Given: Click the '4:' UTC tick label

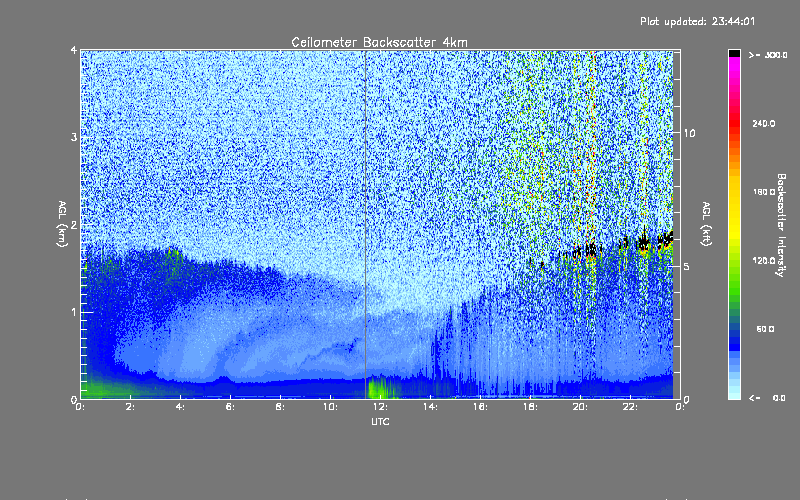Looking at the screenshot, I should pos(181,407).
